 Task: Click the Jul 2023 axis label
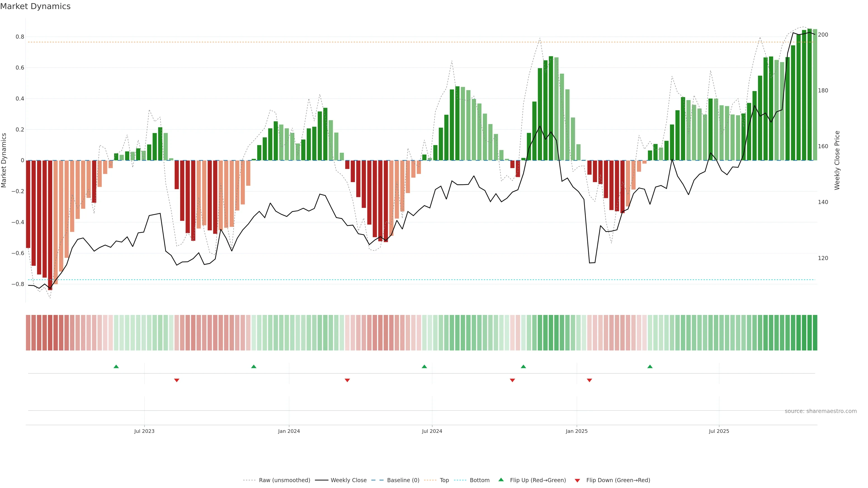[144, 431]
